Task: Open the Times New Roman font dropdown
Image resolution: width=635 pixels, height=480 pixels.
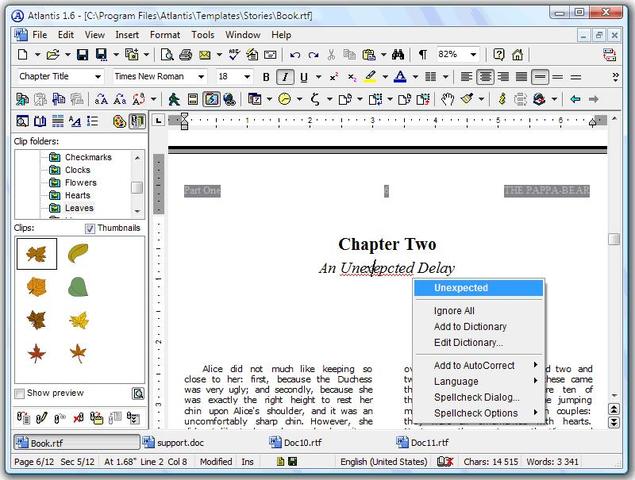Action: (x=201, y=77)
